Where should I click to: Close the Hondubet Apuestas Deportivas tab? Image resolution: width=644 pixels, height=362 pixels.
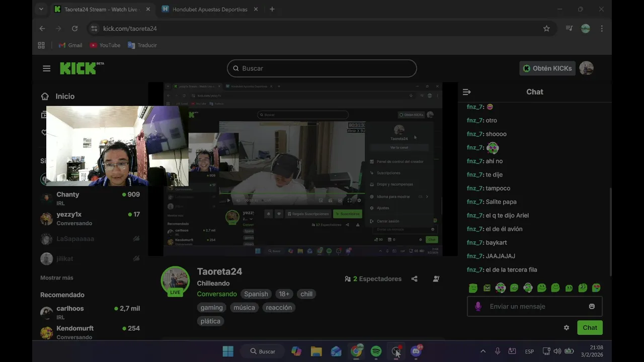tap(256, 9)
